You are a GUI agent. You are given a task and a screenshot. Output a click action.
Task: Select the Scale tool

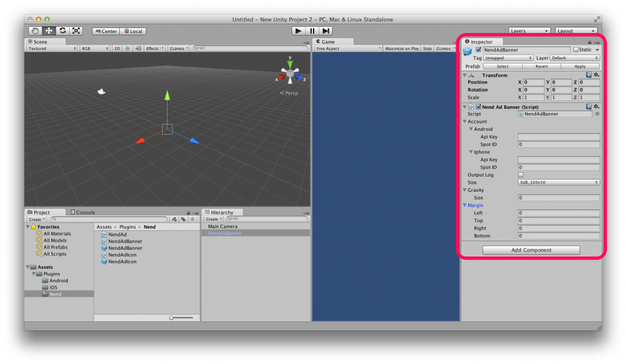tap(76, 31)
